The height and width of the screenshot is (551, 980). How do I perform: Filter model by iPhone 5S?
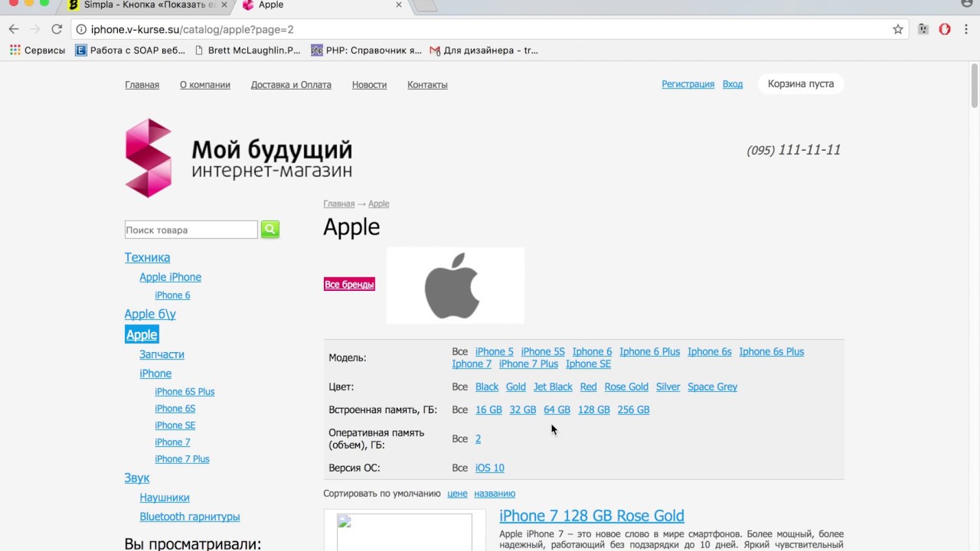[x=543, y=352]
